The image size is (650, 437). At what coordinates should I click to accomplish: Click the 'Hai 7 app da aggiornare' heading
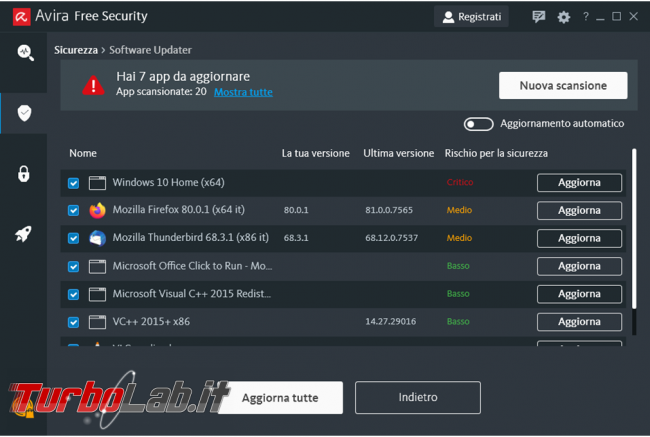click(183, 77)
